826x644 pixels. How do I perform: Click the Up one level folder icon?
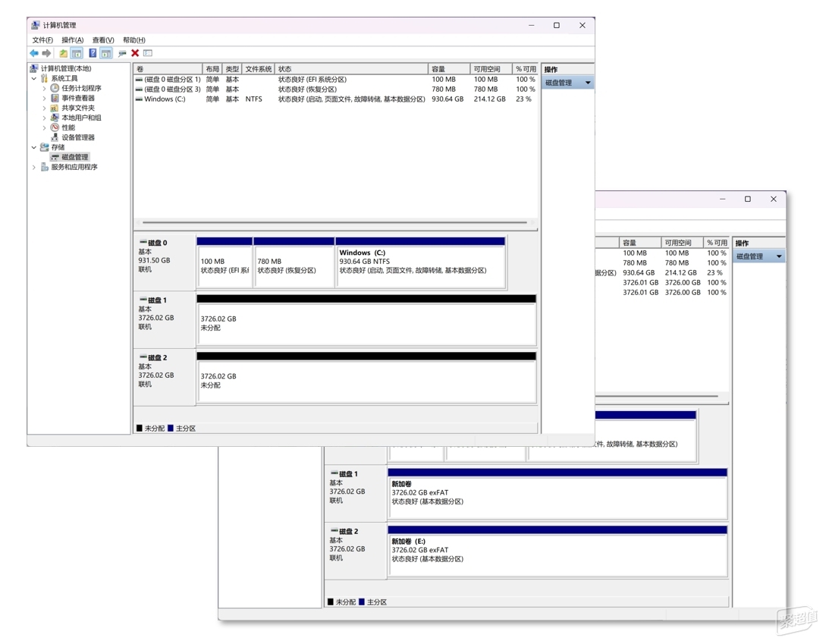pos(63,53)
